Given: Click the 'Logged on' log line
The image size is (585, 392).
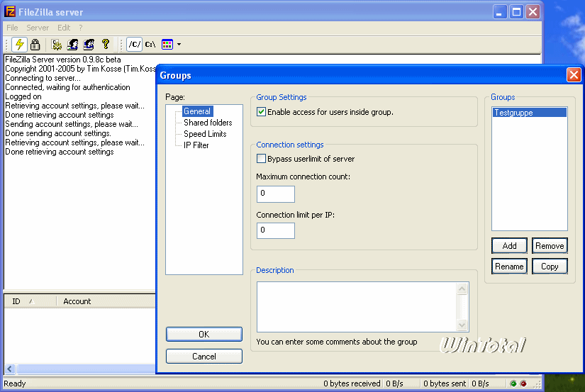Looking at the screenshot, I should pyautogui.click(x=23, y=96).
